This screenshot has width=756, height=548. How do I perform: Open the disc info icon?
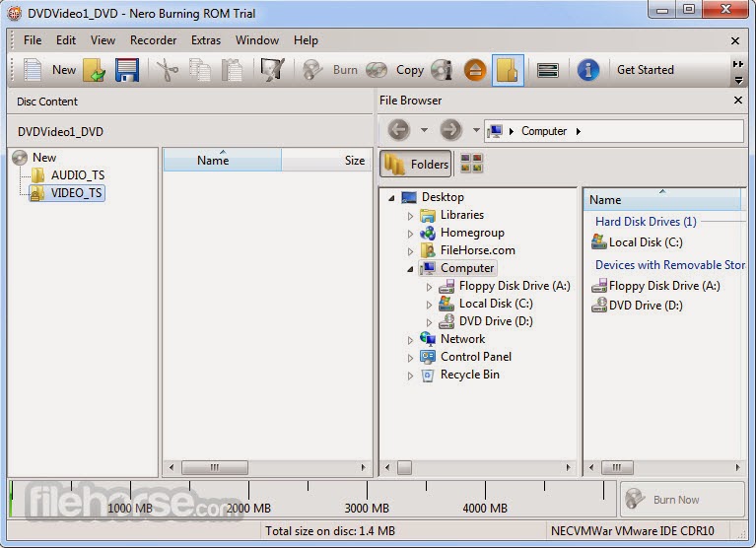click(442, 70)
